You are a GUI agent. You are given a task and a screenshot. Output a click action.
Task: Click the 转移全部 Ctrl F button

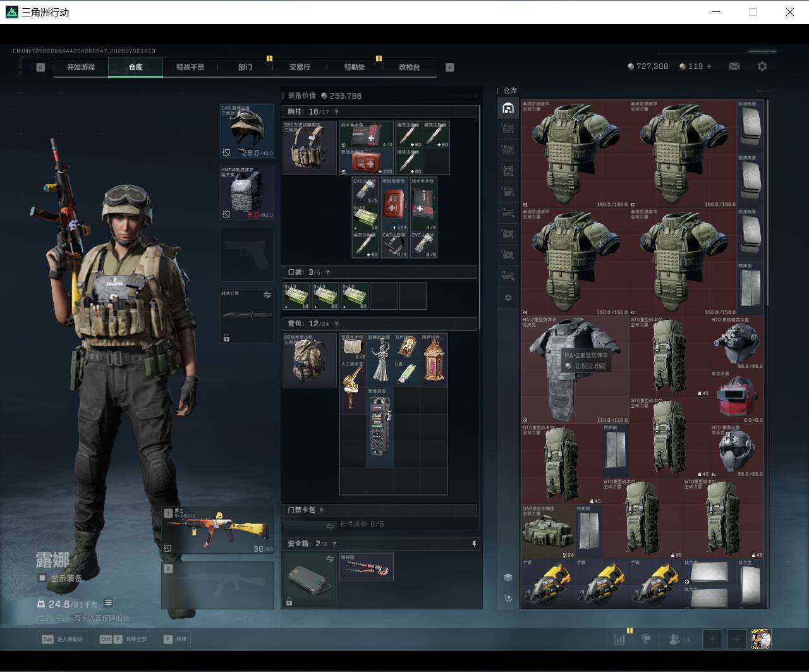pyautogui.click(x=123, y=639)
